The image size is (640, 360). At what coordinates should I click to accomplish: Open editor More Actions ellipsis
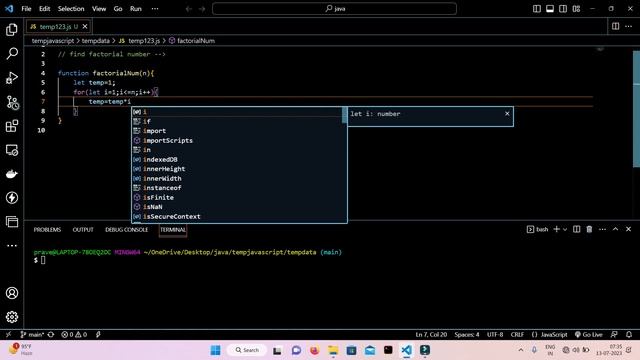(629, 26)
